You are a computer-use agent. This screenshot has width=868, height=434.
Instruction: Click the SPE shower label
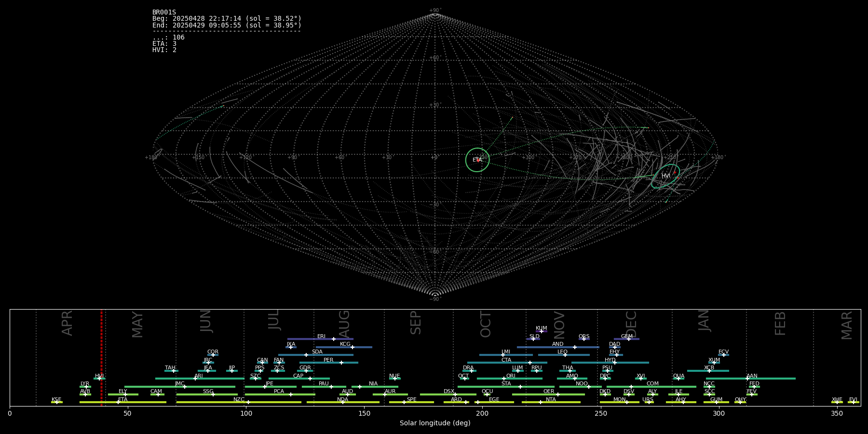point(411,400)
